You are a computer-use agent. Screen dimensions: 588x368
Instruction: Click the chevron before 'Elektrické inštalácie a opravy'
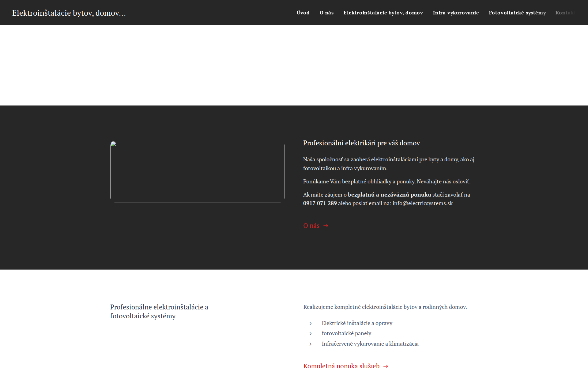pos(311,323)
